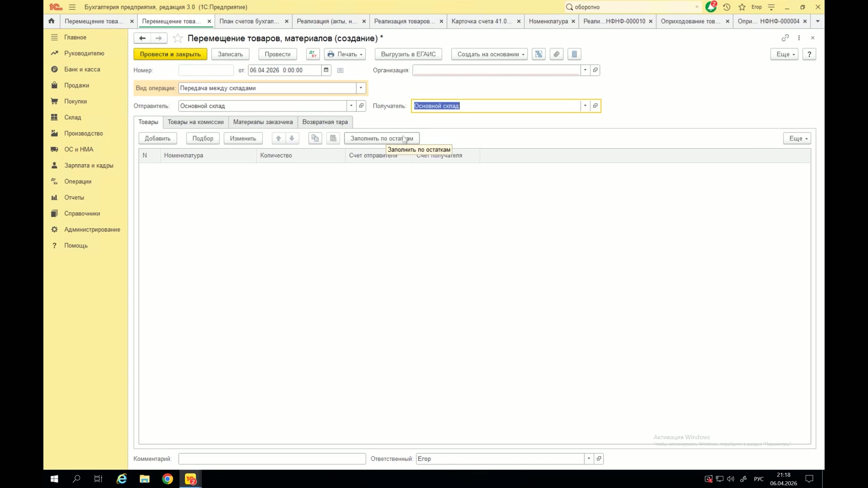Open favorites star in title bar
The image size is (868, 488).
(x=742, y=7)
